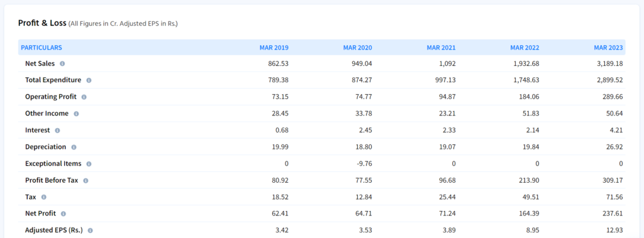Viewport: 644px width, 238px height.
Task: Click Operating Profit value 73.15
Action: [x=280, y=97]
